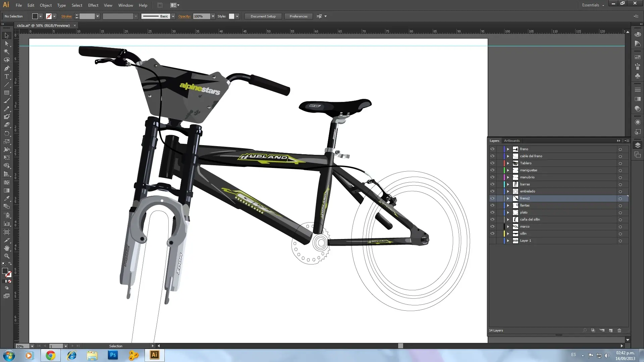
Task: Hide the llantas layer
Action: coord(492,205)
